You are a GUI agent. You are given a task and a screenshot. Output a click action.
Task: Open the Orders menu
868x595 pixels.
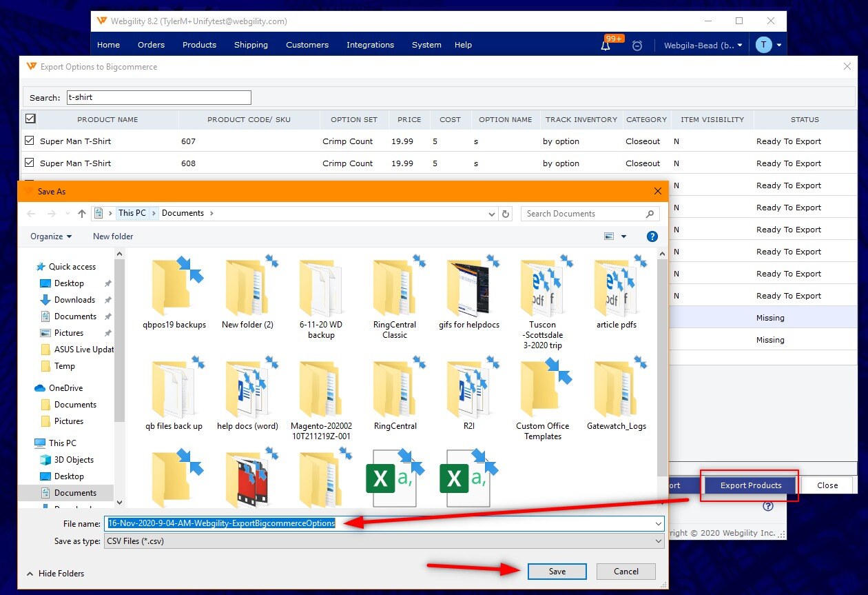pyautogui.click(x=151, y=45)
